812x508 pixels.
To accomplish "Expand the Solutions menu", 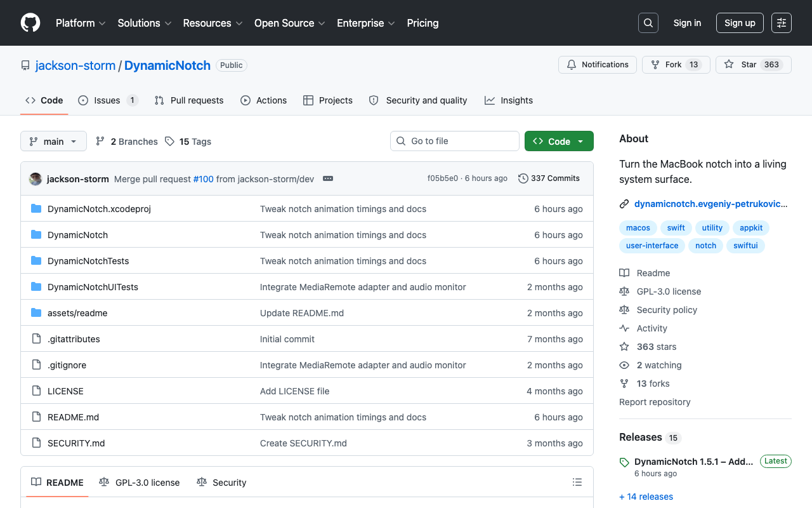I will [x=145, y=23].
